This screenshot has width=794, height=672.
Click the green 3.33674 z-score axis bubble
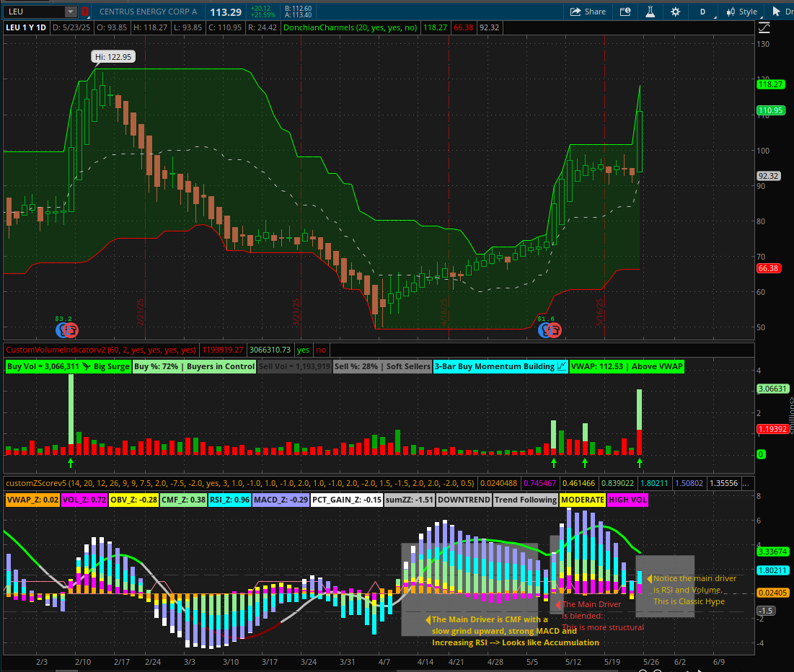773,552
